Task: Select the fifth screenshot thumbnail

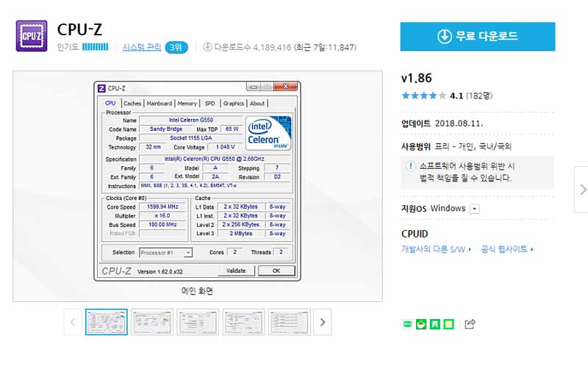Action: tap(290, 322)
